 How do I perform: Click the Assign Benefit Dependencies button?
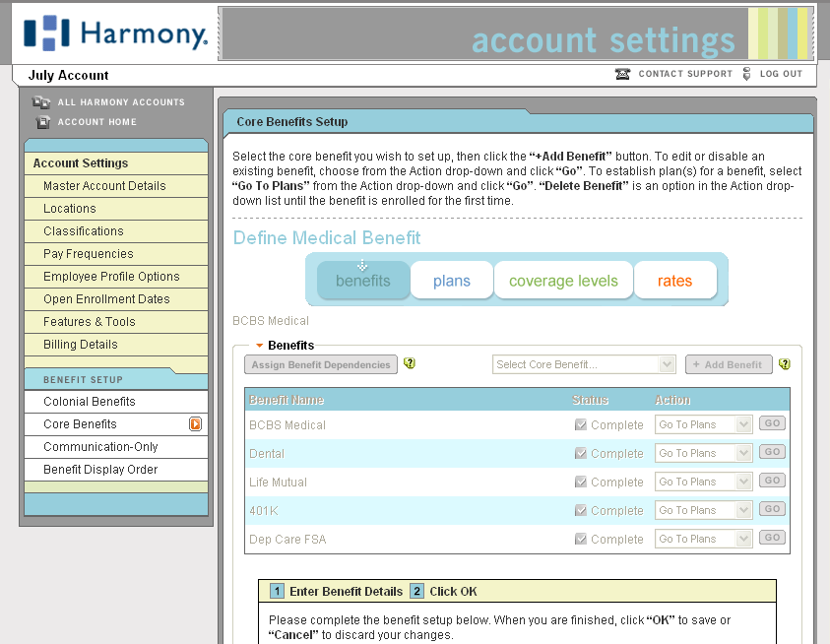321,364
